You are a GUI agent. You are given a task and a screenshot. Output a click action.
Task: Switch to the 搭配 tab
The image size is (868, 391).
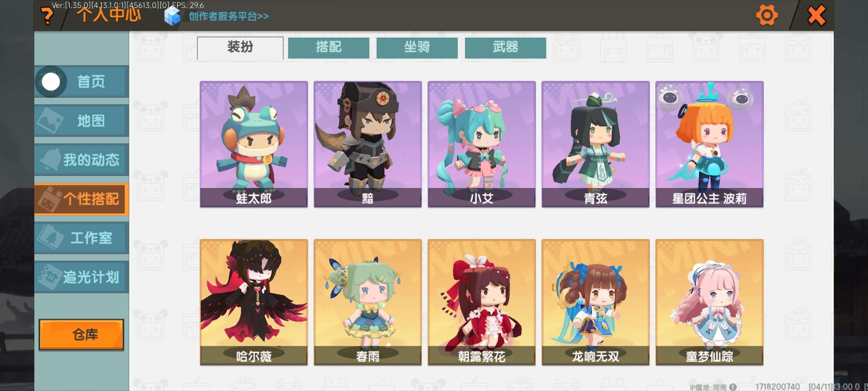tap(328, 48)
